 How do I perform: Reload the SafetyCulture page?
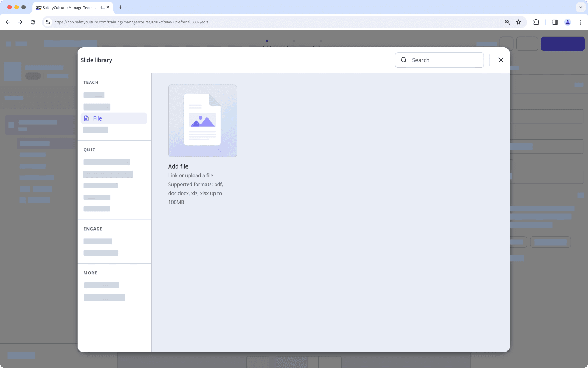[x=33, y=22]
